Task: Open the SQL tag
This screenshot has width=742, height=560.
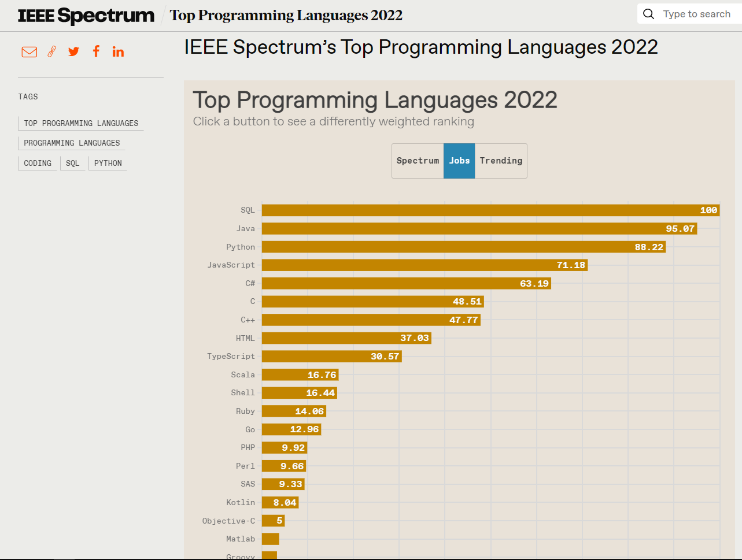Action: coord(73,163)
